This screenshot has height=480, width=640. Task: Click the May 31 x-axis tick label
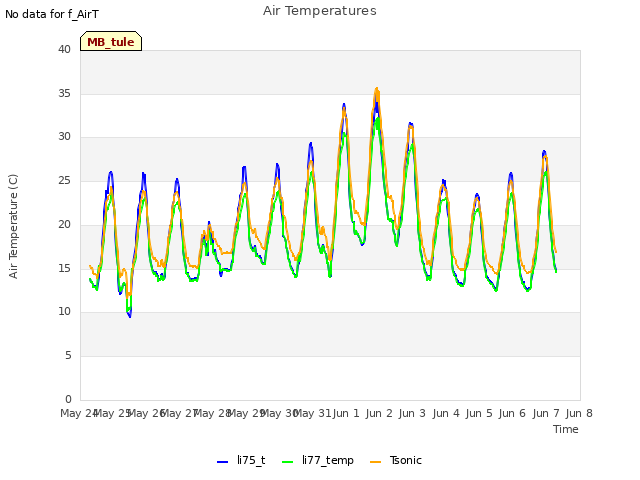coord(313,413)
